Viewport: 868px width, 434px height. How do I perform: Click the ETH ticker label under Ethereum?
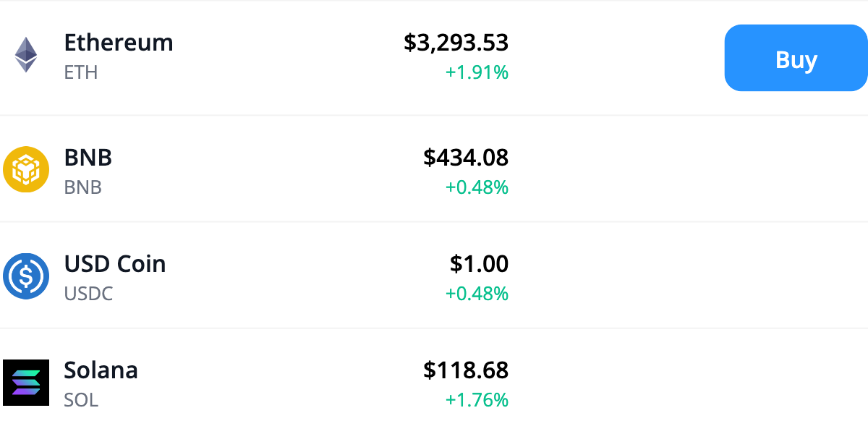[81, 72]
